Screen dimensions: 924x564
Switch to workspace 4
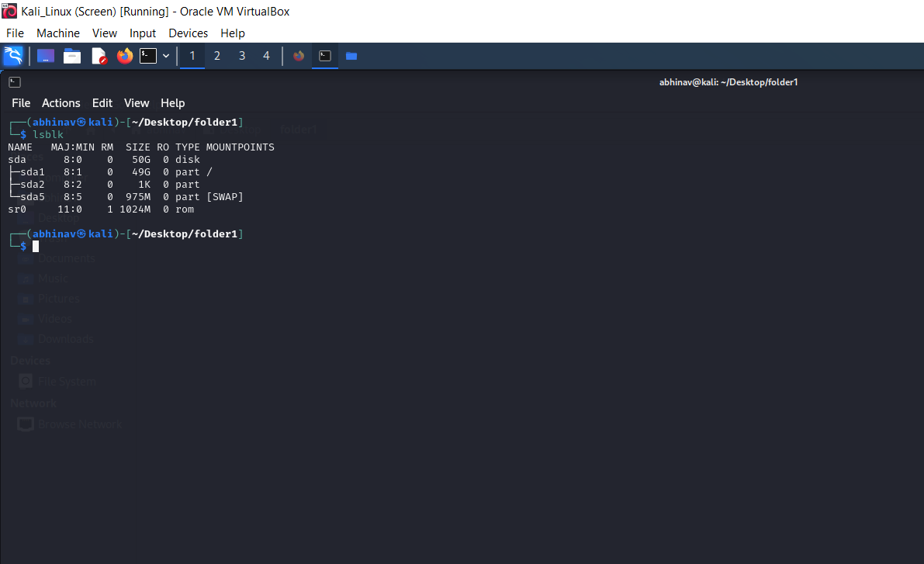[x=266, y=56]
